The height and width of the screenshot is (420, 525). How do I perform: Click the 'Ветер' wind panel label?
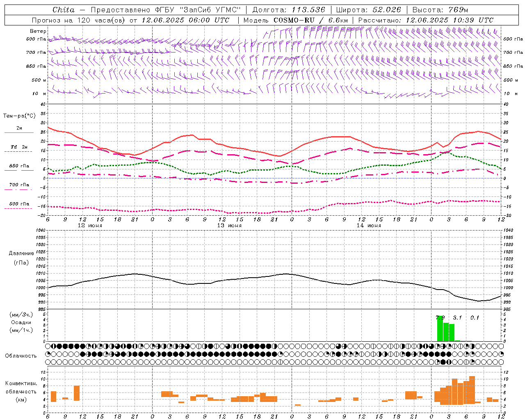coord(38,31)
